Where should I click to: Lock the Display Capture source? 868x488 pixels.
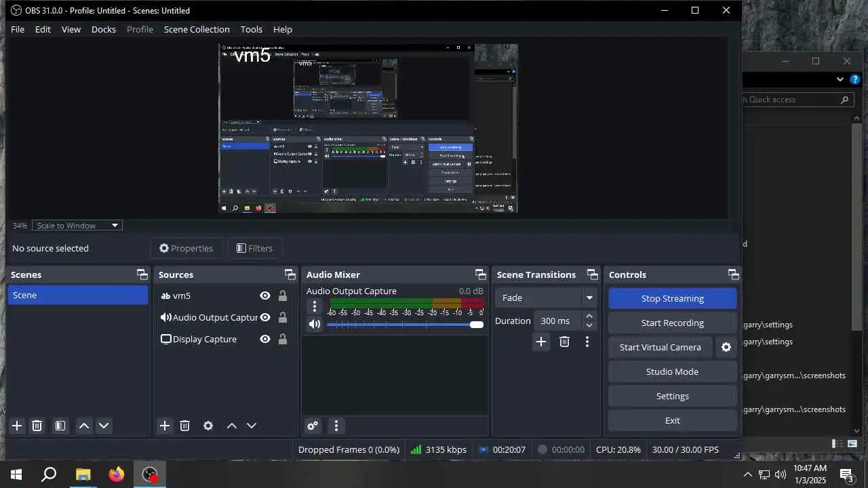(x=283, y=339)
